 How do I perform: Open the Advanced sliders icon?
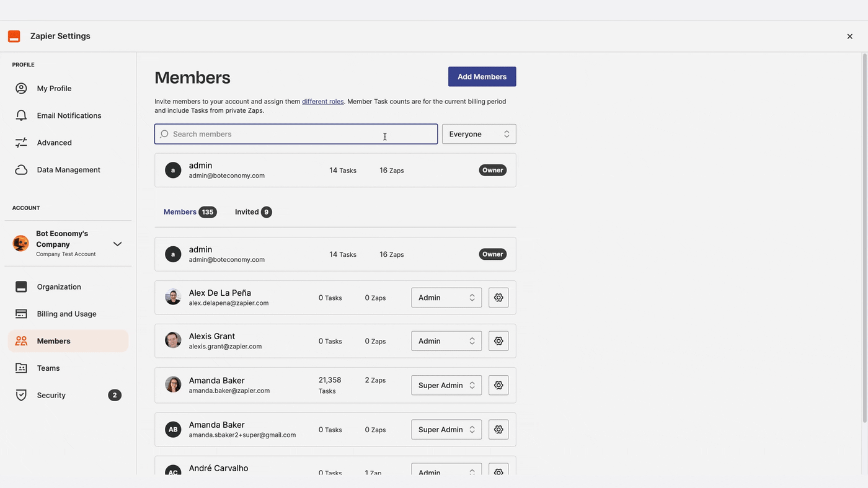(x=21, y=143)
